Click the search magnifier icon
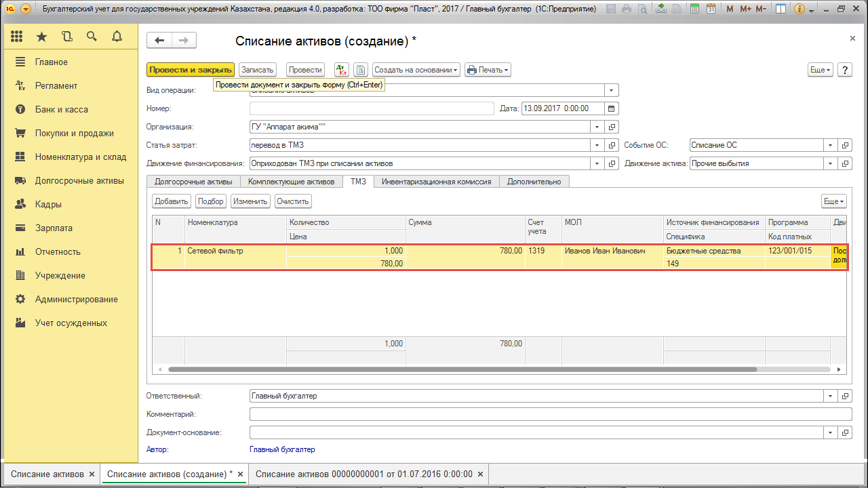This screenshot has height=488, width=868. click(92, 37)
